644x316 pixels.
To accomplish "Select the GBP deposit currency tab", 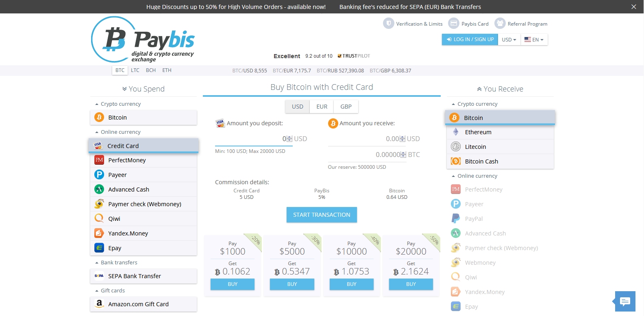I will pyautogui.click(x=346, y=107).
